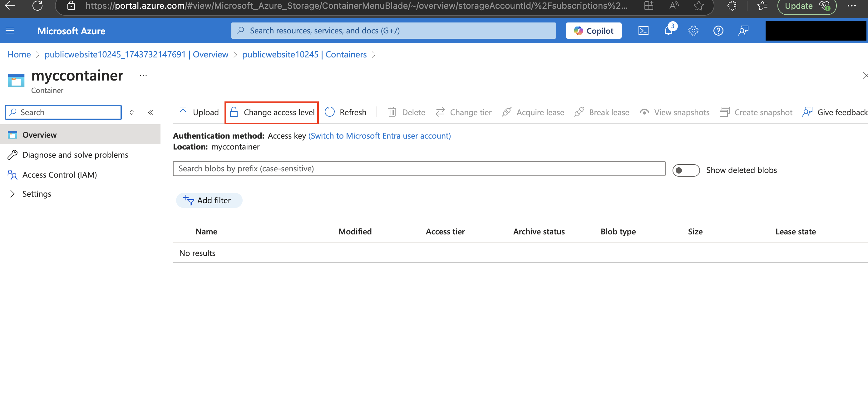This screenshot has width=868, height=417.
Task: Focus the Azure global search bar
Action: click(x=393, y=31)
